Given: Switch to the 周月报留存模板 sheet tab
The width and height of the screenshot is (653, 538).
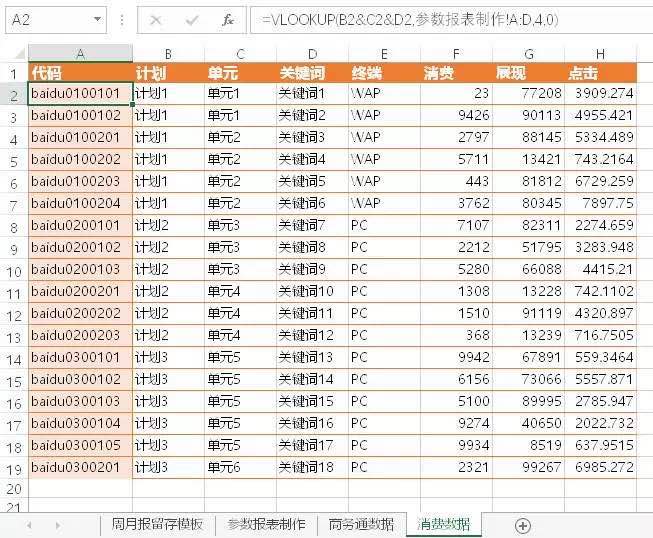Looking at the screenshot, I should 157,525.
